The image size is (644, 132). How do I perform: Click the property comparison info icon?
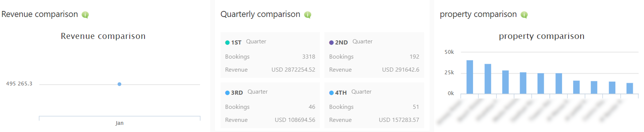[524, 15]
